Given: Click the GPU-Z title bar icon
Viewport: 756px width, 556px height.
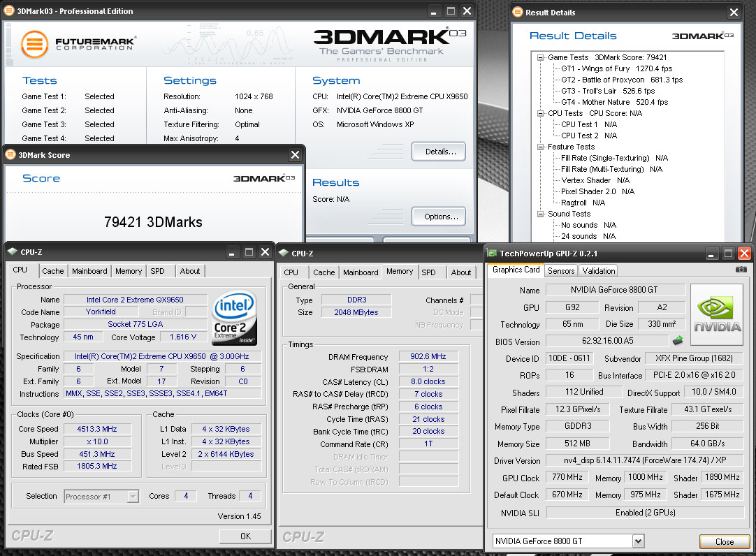Looking at the screenshot, I should pos(492,253).
